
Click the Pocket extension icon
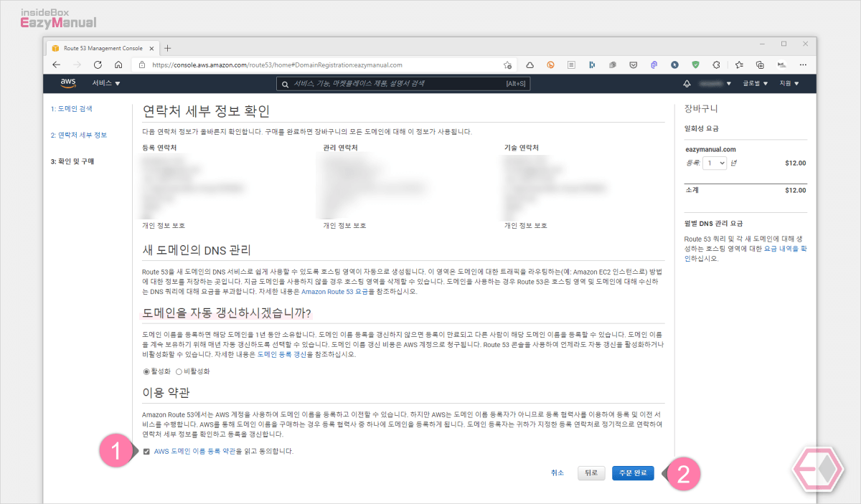pyautogui.click(x=634, y=65)
